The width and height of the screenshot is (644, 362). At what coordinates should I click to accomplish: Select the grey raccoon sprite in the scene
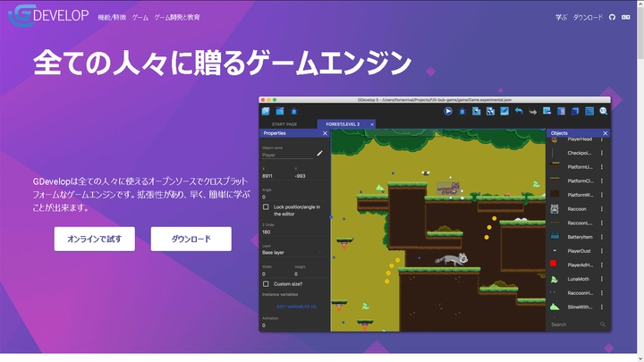(x=452, y=259)
